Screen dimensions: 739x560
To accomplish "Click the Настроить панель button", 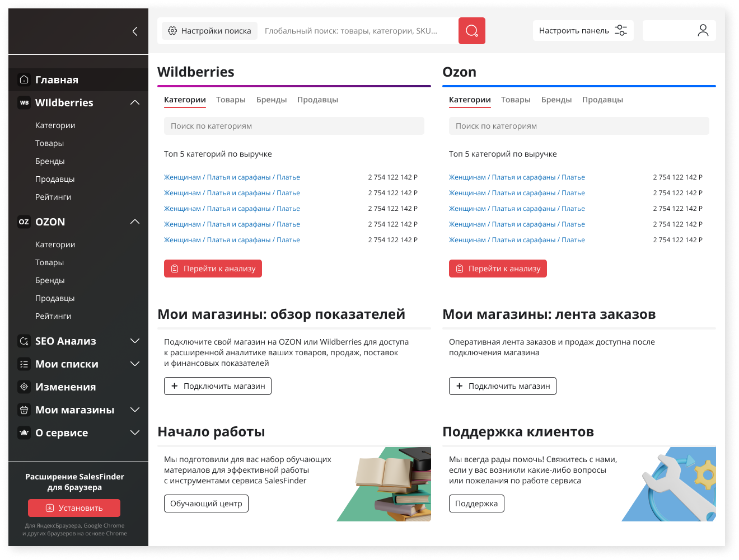I will (x=583, y=30).
